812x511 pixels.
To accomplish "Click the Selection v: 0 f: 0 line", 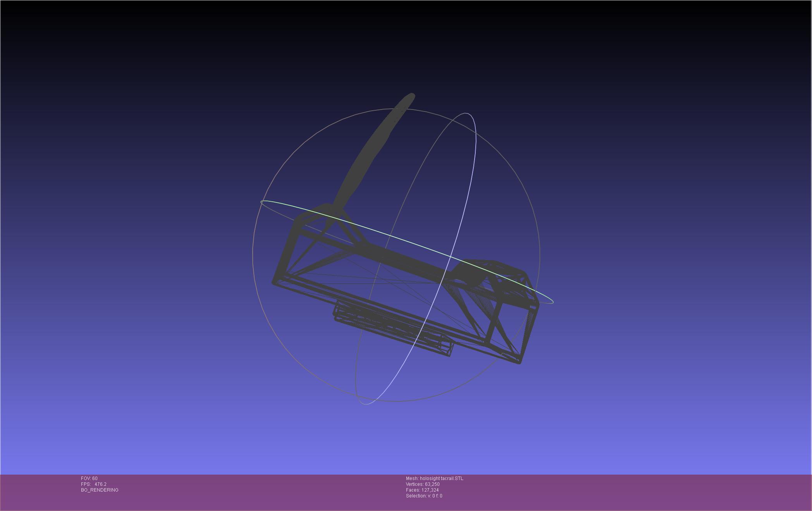I will (x=424, y=496).
